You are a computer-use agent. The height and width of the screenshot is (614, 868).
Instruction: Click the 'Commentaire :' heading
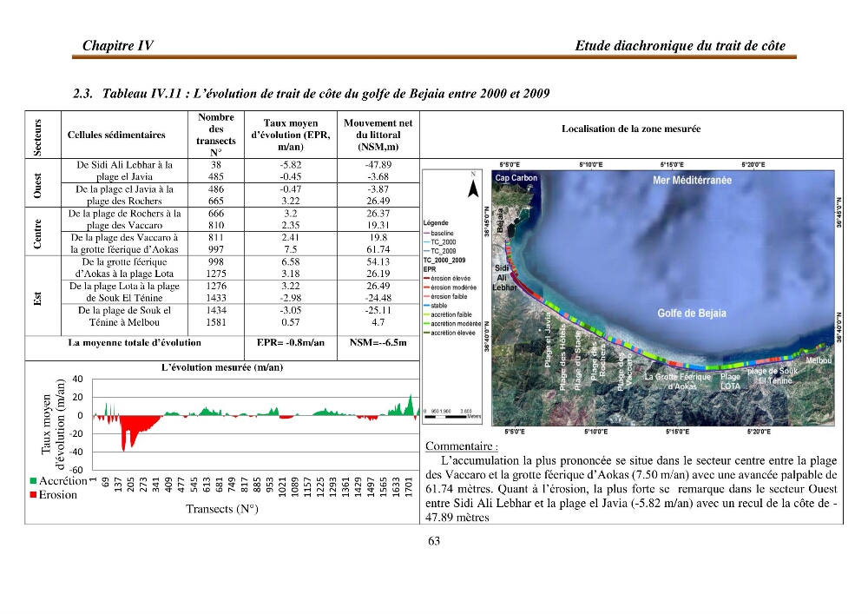click(462, 446)
